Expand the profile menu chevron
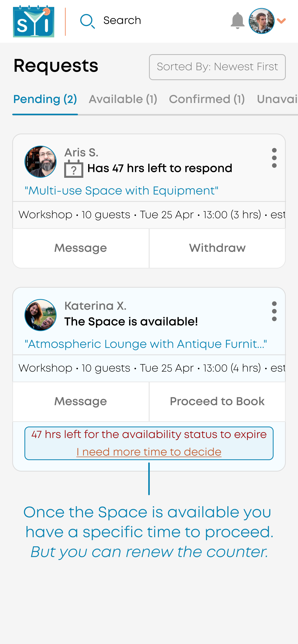 pos(281,21)
